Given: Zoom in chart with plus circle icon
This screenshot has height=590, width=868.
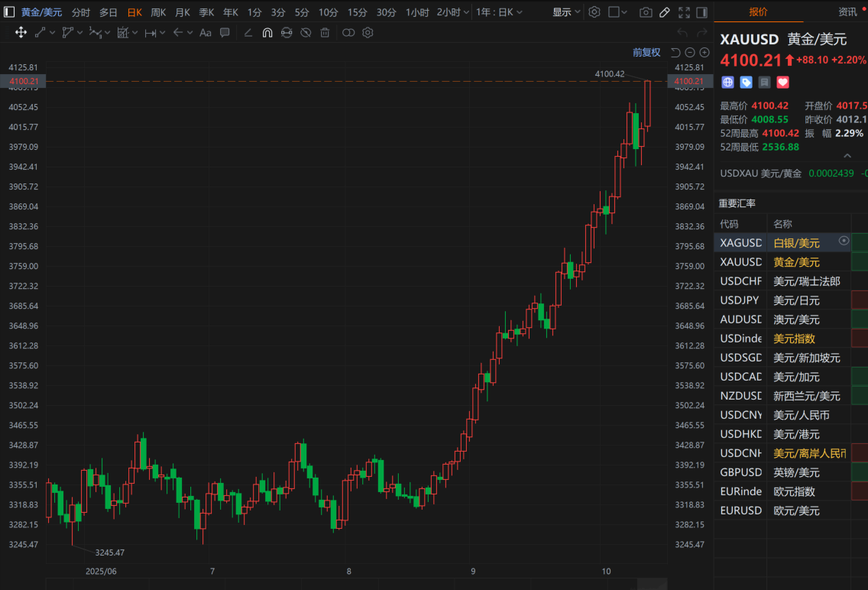Looking at the screenshot, I should tap(704, 53).
